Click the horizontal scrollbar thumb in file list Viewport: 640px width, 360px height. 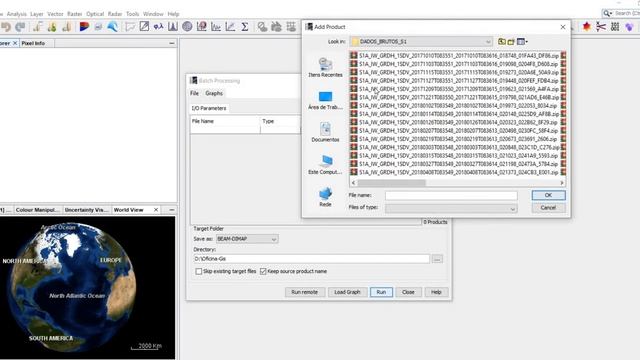[391, 183]
